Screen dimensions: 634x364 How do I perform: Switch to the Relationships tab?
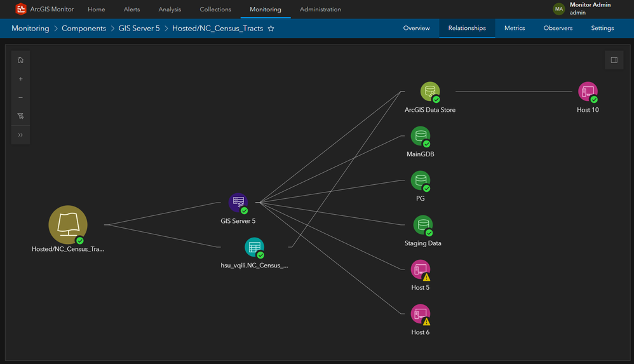coord(467,28)
